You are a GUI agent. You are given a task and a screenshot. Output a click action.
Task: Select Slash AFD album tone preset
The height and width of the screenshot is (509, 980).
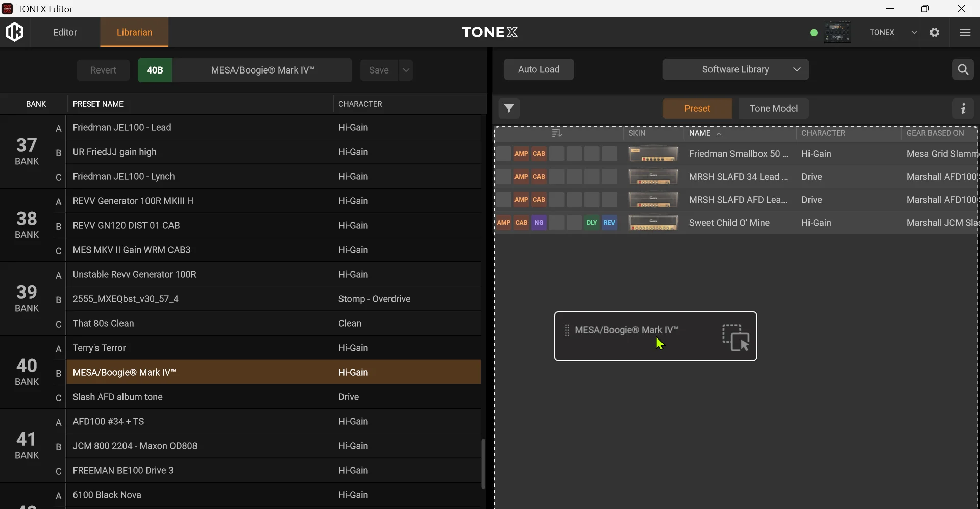click(x=274, y=397)
